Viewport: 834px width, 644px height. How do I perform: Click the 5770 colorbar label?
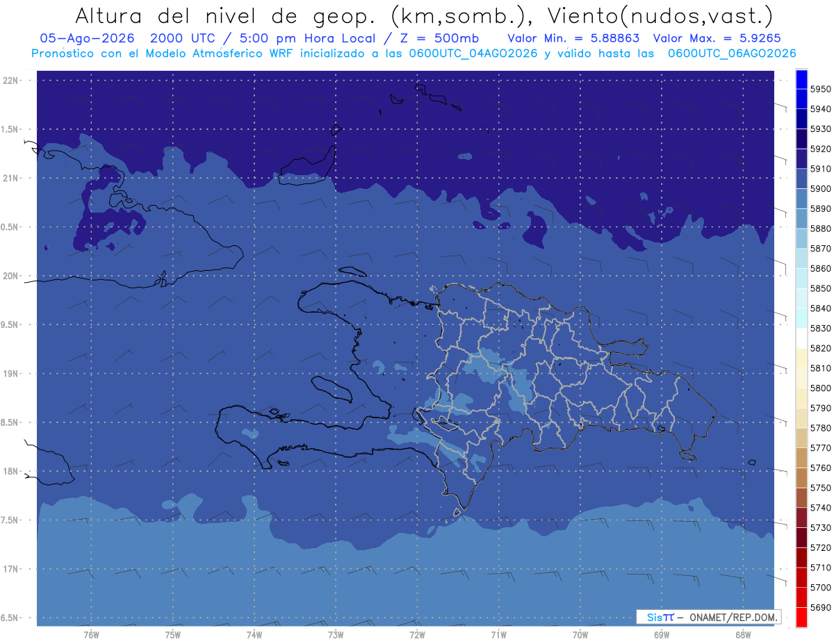(820, 447)
